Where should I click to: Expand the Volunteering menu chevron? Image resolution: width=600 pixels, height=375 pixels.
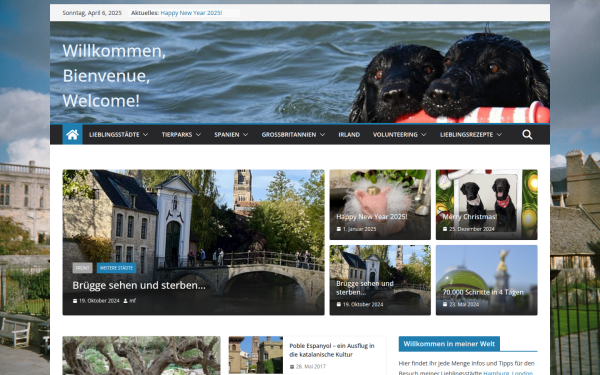coord(423,135)
